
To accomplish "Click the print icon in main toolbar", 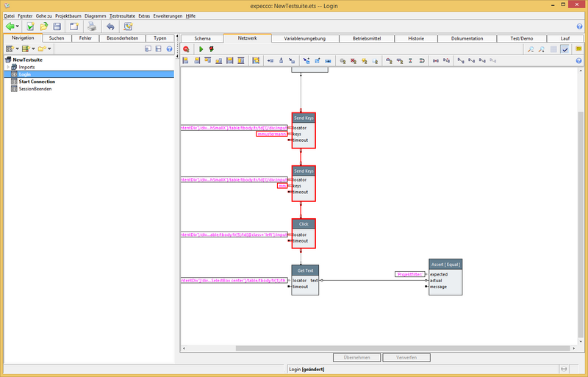I will 92,26.
